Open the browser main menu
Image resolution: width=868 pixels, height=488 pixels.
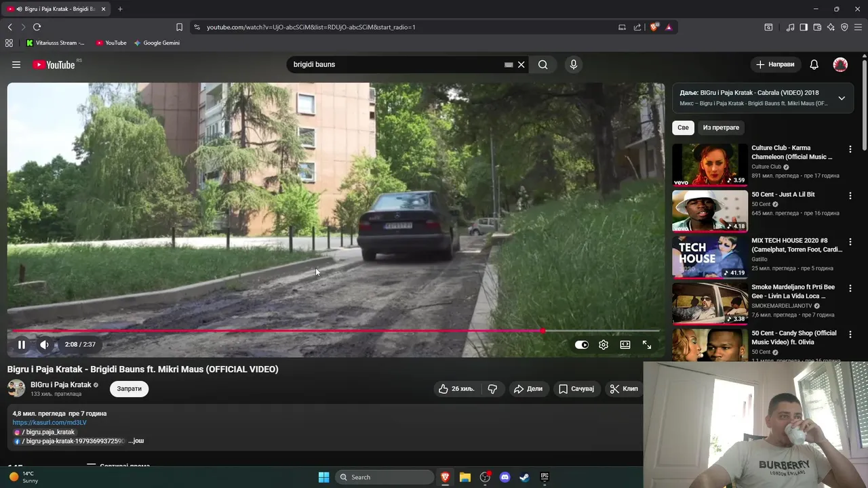tap(859, 27)
